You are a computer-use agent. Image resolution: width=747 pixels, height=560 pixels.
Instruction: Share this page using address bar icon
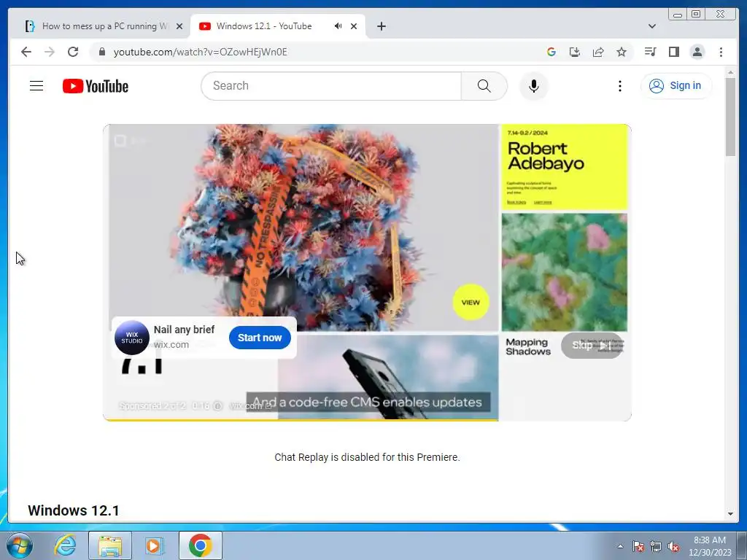tap(598, 52)
